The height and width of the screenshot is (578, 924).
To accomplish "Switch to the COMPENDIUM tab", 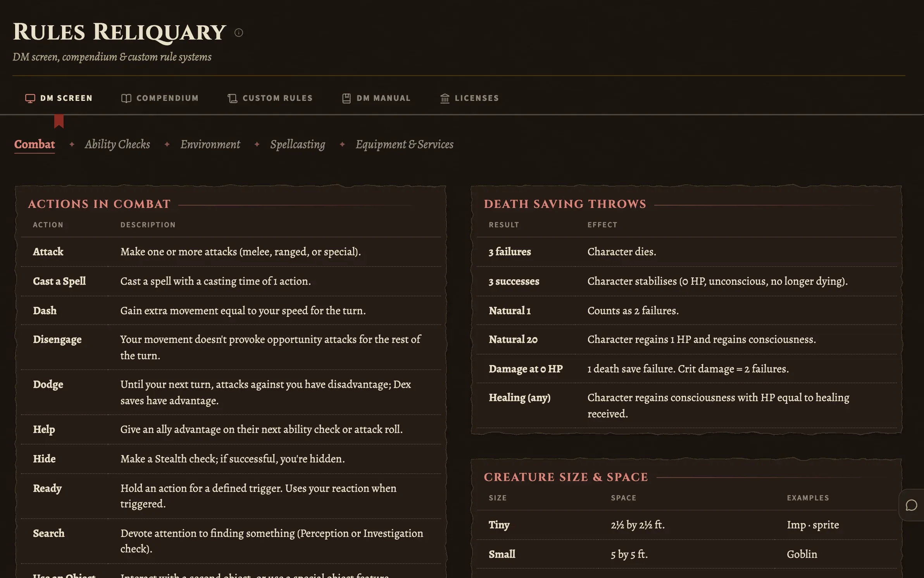I will point(160,99).
